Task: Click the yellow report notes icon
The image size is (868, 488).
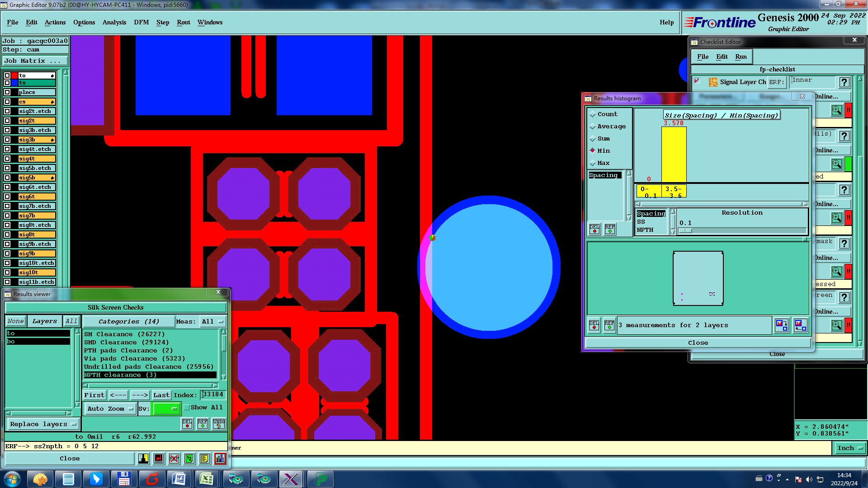Action: pyautogui.click(x=204, y=459)
